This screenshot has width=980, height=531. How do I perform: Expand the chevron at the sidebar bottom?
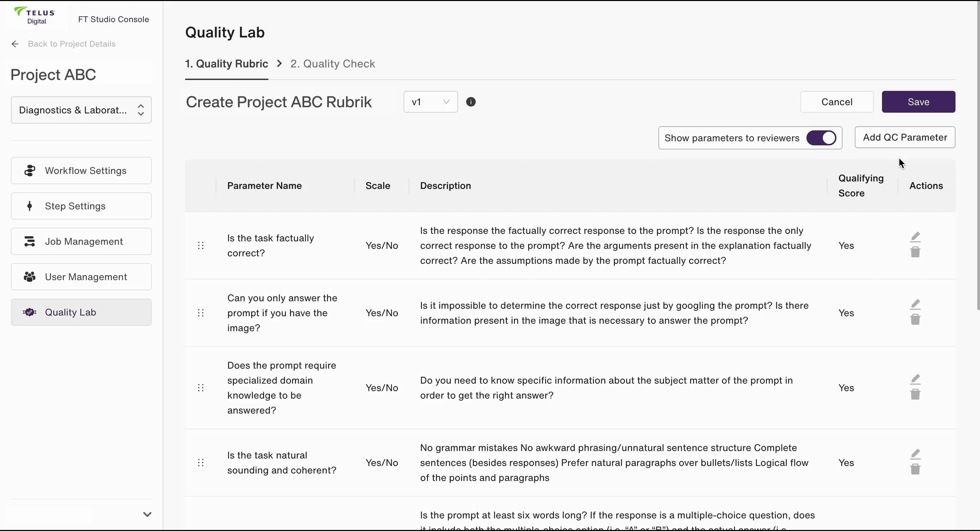tap(147, 514)
